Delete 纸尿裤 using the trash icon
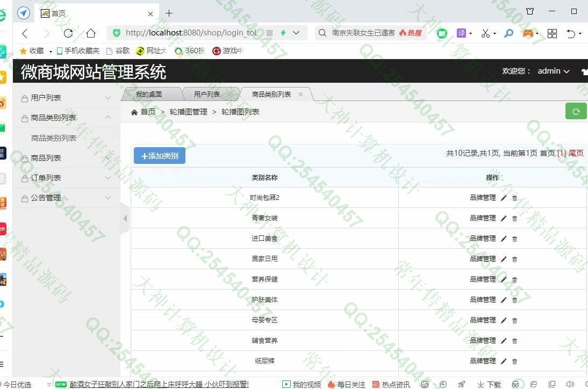This screenshot has height=389, width=588. click(514, 361)
